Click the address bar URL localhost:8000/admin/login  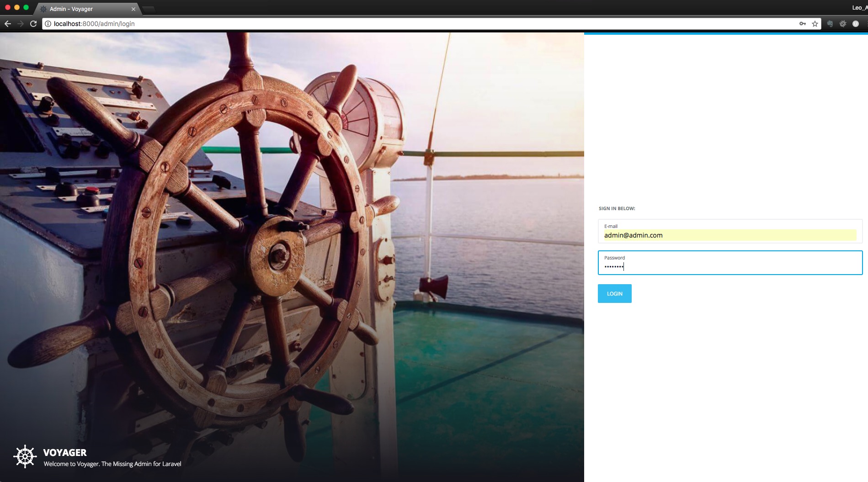pyautogui.click(x=94, y=24)
